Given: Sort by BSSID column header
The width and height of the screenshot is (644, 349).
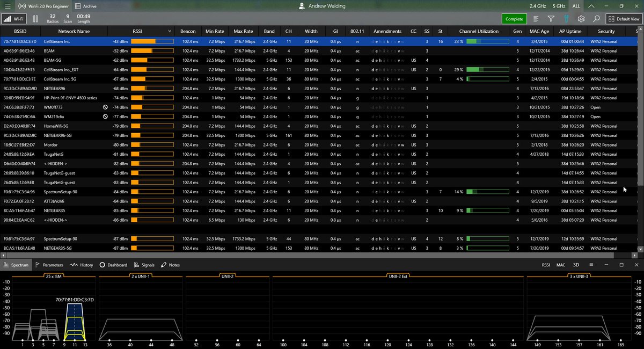Looking at the screenshot, I should click(x=20, y=31).
